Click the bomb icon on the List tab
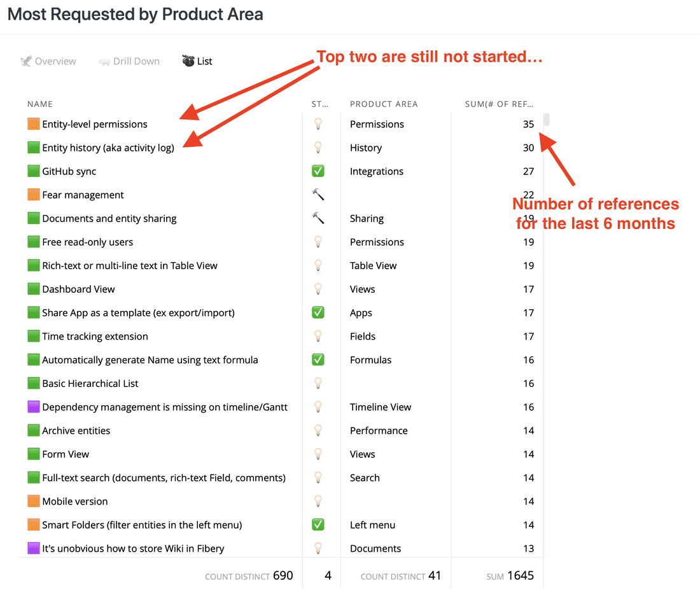 click(x=187, y=60)
